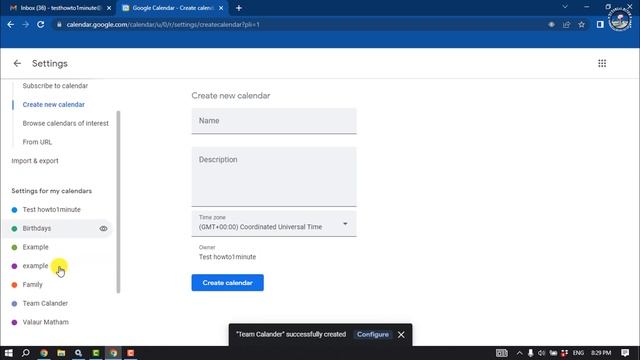Screen dimensions: 640x360
Task: Open Family calendar settings
Action: point(32,284)
